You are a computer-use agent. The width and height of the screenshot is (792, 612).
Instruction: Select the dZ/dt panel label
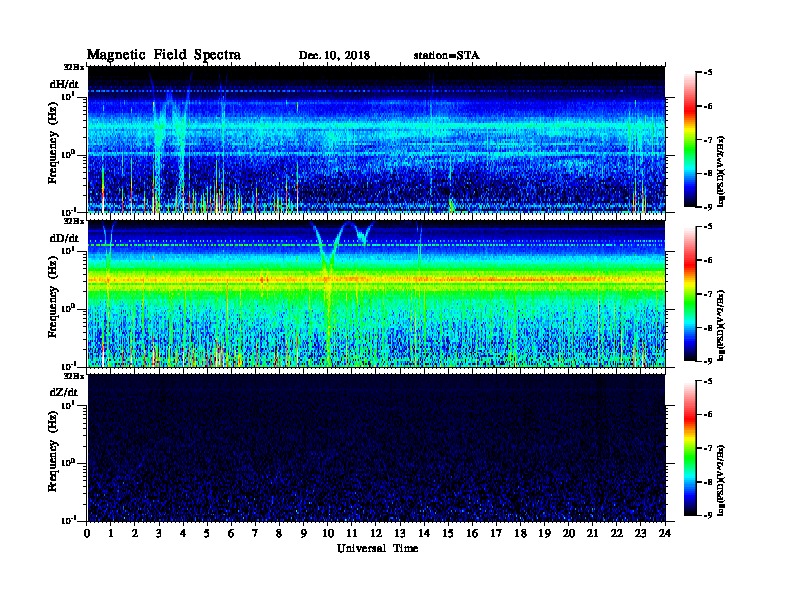click(x=64, y=392)
